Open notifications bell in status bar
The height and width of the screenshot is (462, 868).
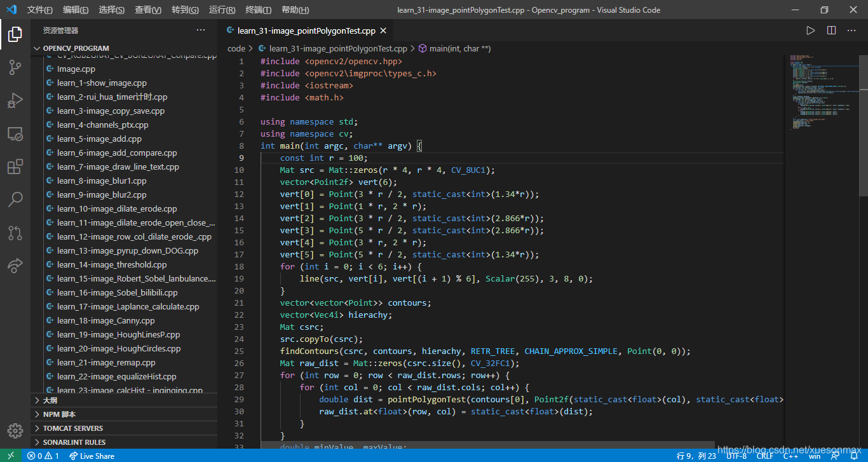click(853, 456)
